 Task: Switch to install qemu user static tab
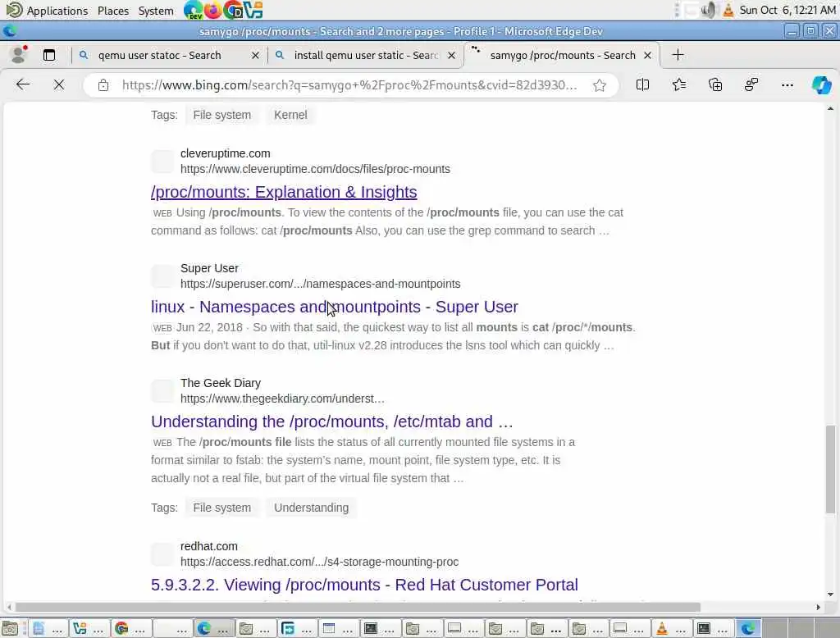pyautogui.click(x=366, y=55)
